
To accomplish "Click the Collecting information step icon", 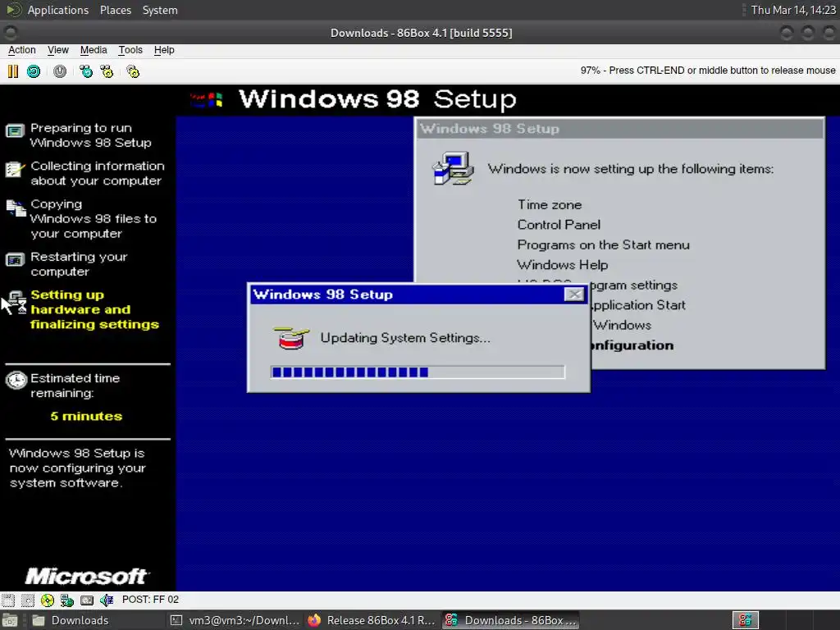I will coord(15,169).
